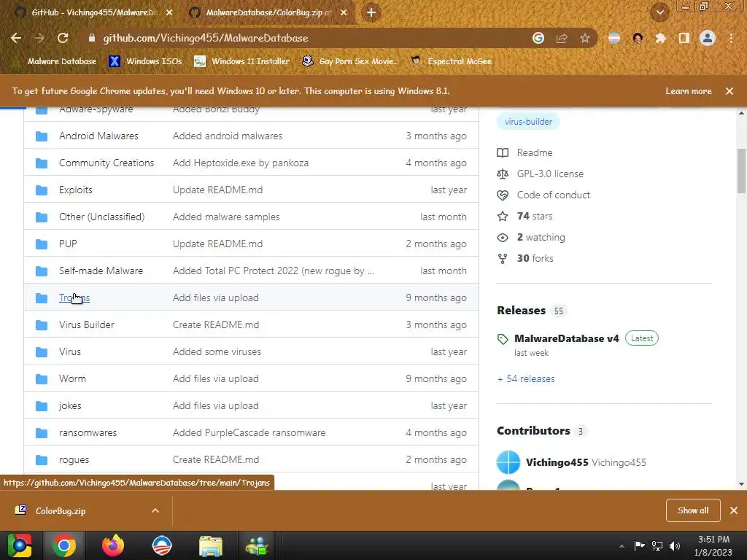Open File Explorer from the taskbar
747x560 pixels.
pyautogui.click(x=211, y=545)
